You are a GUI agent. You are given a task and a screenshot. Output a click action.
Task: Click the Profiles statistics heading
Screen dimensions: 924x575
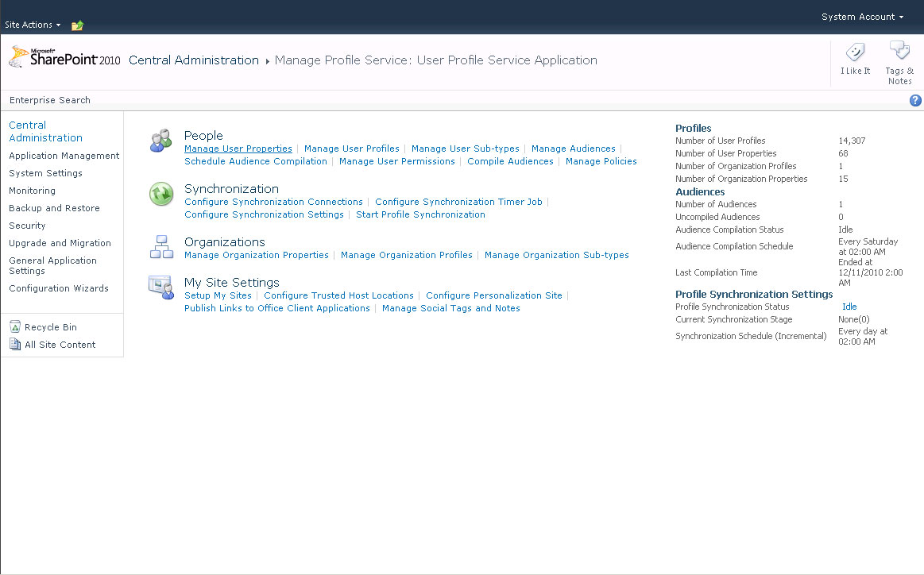click(x=693, y=128)
